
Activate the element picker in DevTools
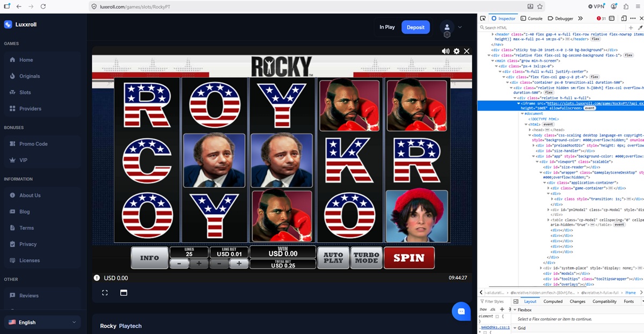click(483, 18)
